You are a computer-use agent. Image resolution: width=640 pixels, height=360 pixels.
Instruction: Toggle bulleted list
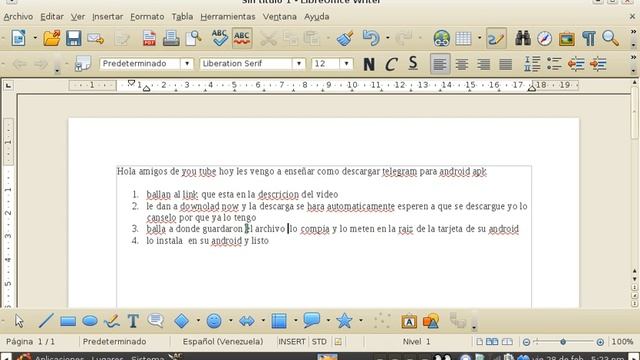554,64
